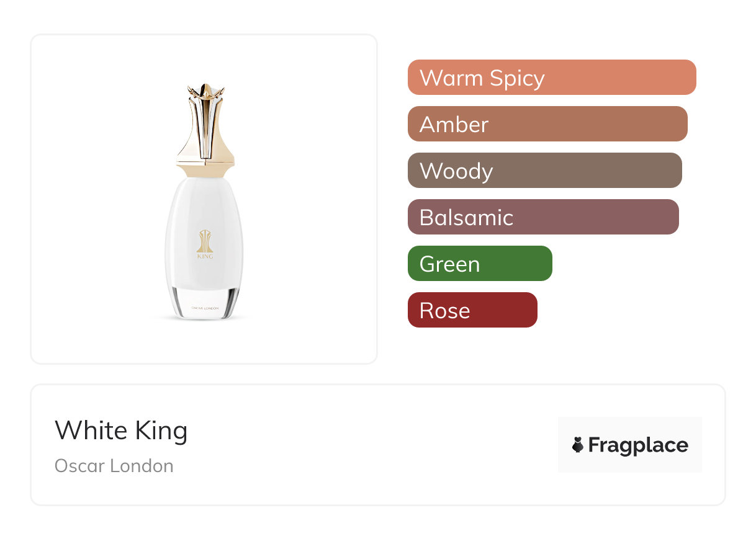Click the blank middle of the title info card
The width and height of the screenshot is (756, 536).
[372, 445]
